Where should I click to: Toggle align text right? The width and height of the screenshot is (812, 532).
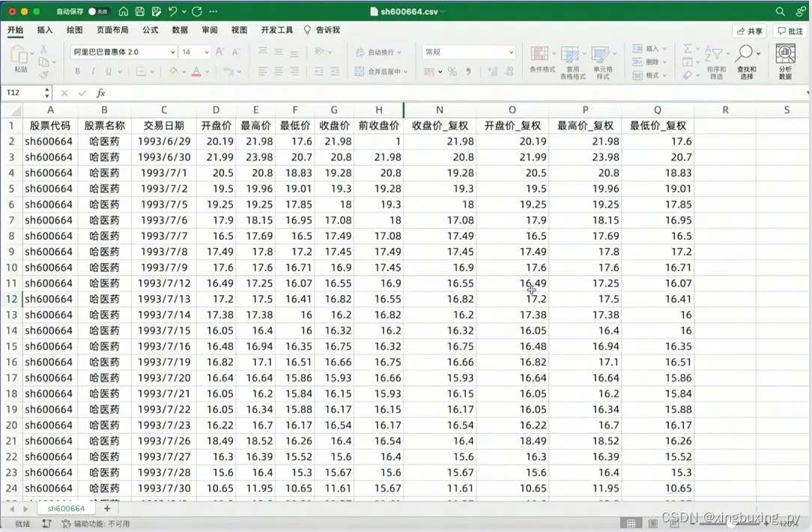pos(294,71)
